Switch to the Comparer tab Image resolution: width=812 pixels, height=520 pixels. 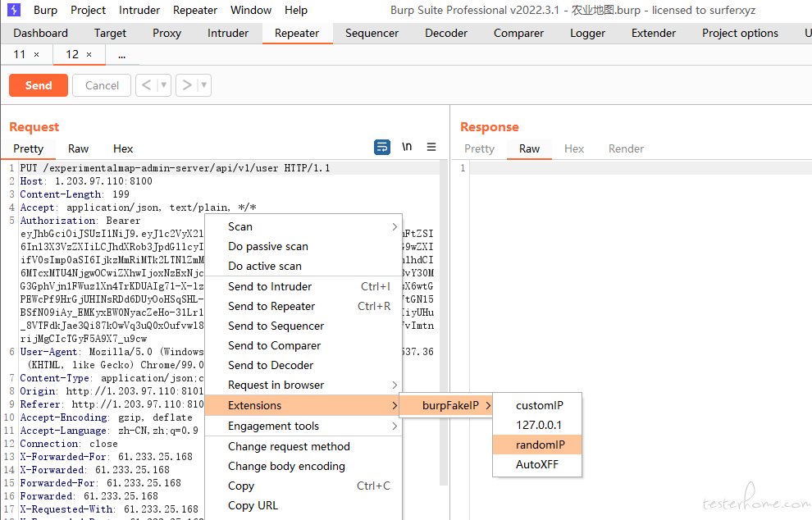click(519, 33)
